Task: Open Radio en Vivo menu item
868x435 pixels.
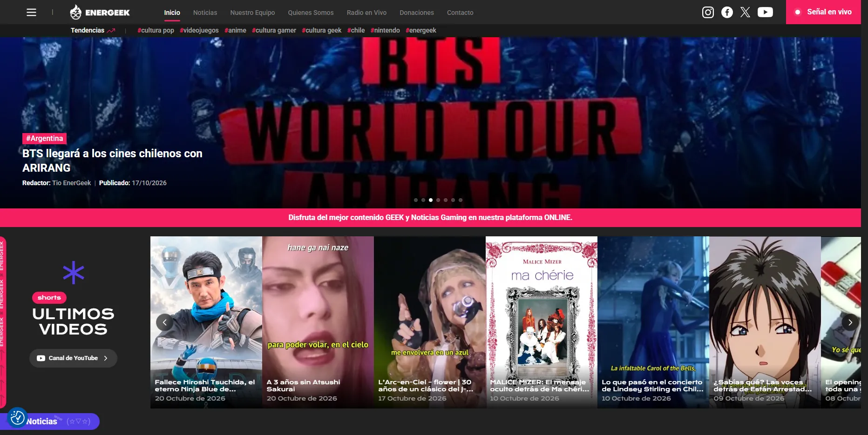Action: [366, 13]
